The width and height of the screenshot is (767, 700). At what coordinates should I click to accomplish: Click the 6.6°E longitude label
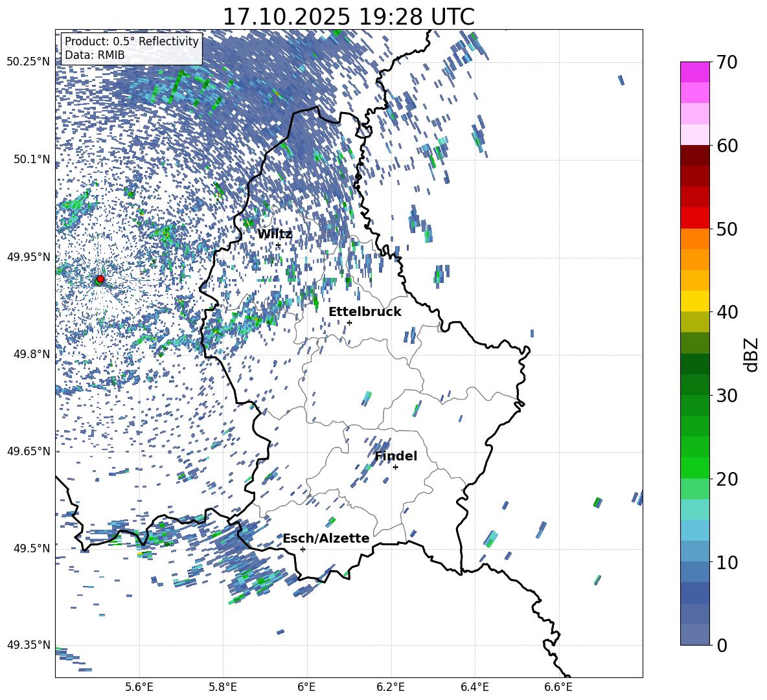(x=558, y=687)
